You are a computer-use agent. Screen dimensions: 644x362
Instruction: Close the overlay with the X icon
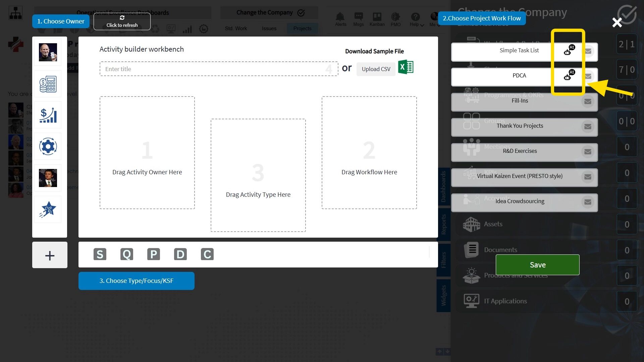(617, 22)
